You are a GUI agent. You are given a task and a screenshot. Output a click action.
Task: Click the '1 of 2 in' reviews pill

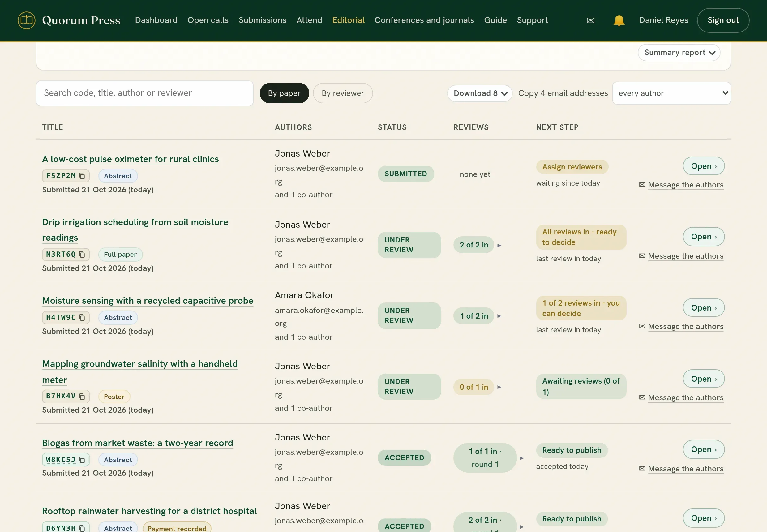pos(474,316)
